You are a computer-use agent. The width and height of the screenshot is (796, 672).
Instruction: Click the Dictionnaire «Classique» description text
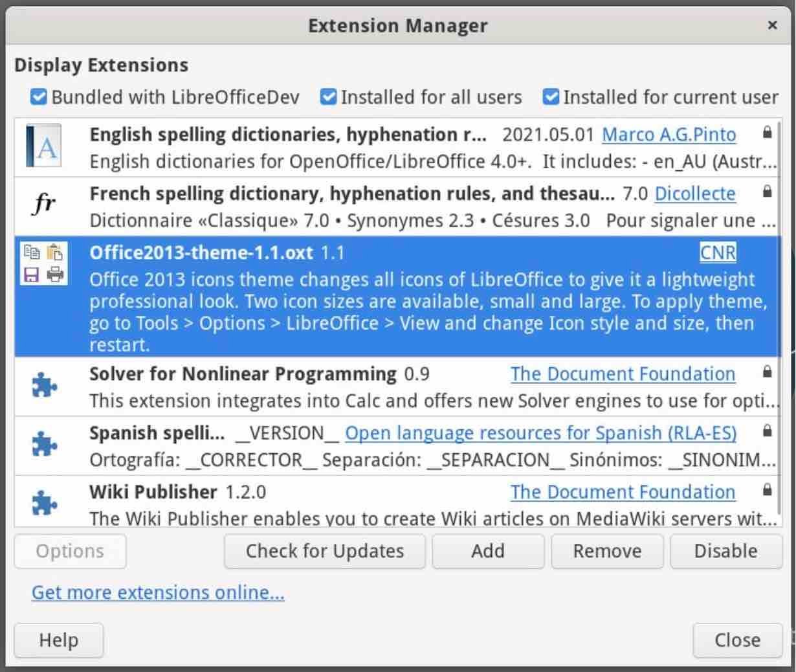coord(432,221)
